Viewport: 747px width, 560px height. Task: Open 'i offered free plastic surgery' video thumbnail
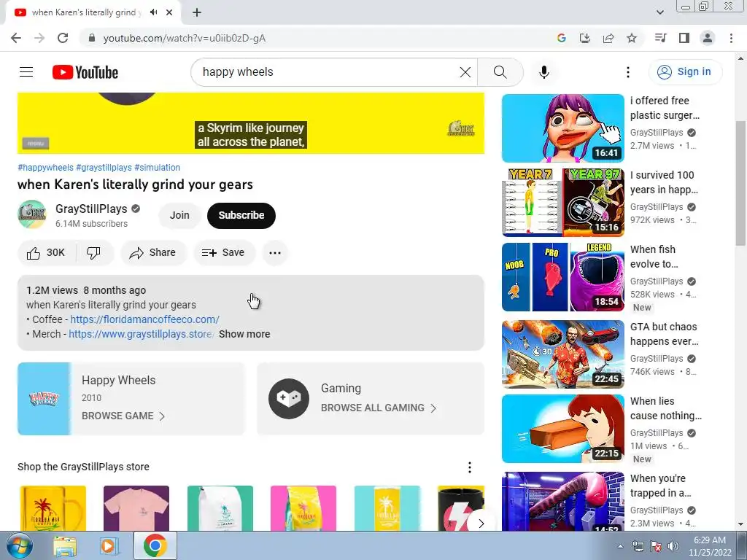[x=562, y=128]
